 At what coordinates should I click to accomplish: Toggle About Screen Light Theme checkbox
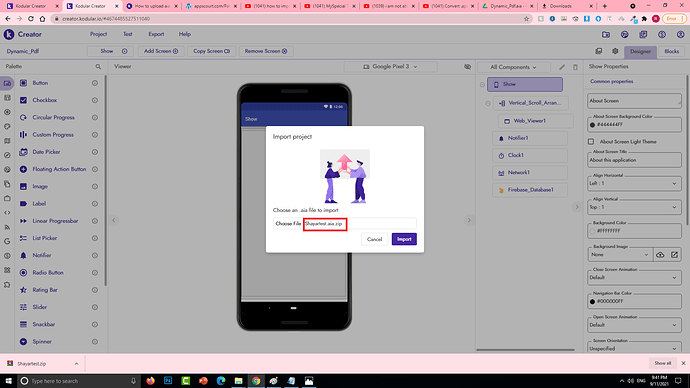591,142
